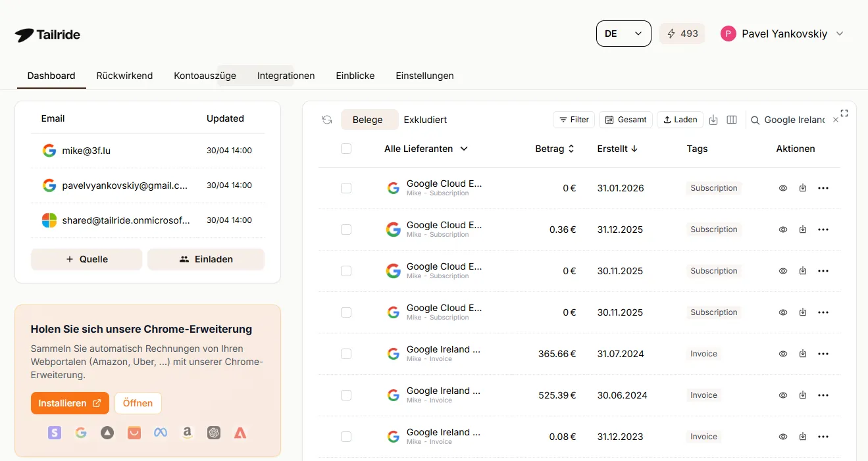Viewport: 868px width, 461px height.
Task: Click the lightning credits badge showing 493
Action: tap(682, 34)
